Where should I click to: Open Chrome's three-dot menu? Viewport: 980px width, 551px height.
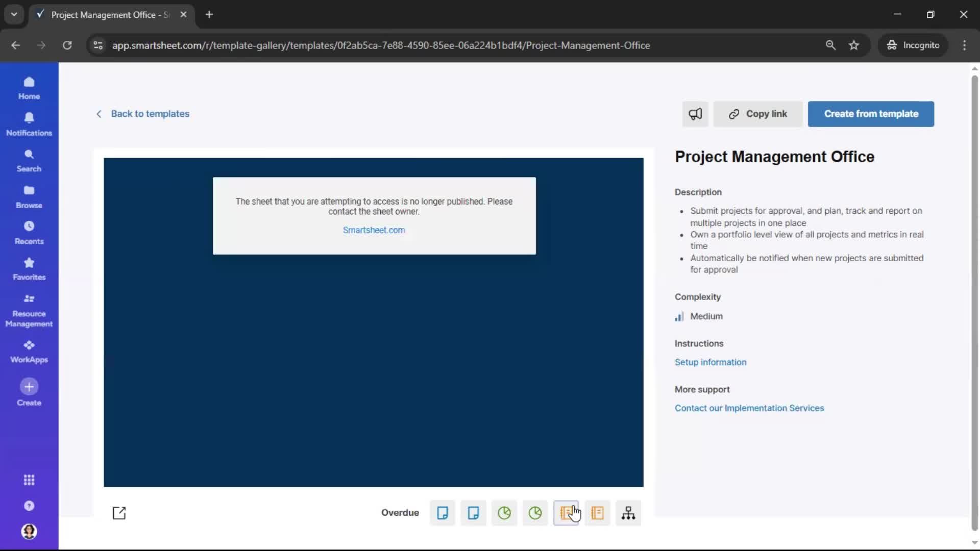pos(965,45)
